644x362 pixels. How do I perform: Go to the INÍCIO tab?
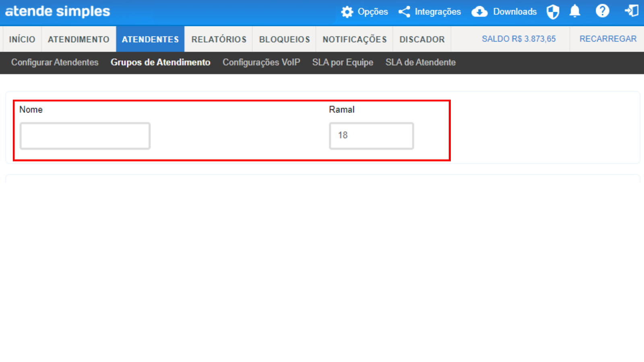point(22,39)
